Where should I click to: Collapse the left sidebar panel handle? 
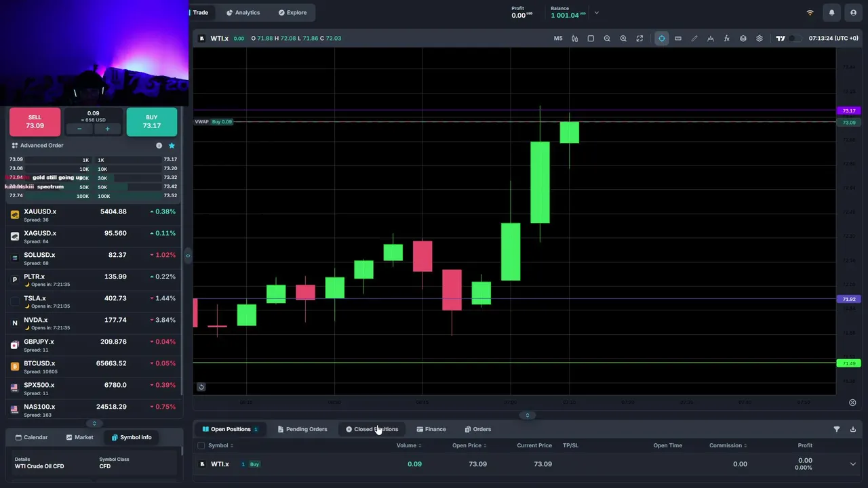point(188,256)
